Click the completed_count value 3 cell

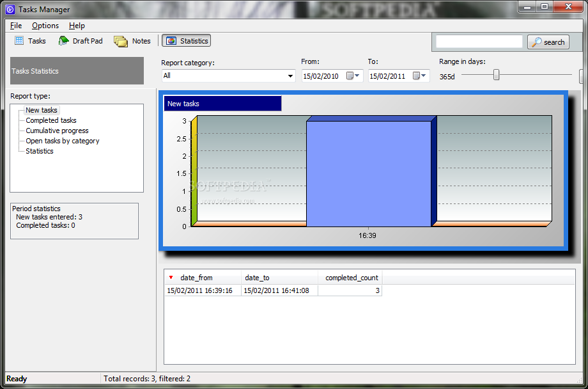(x=350, y=290)
